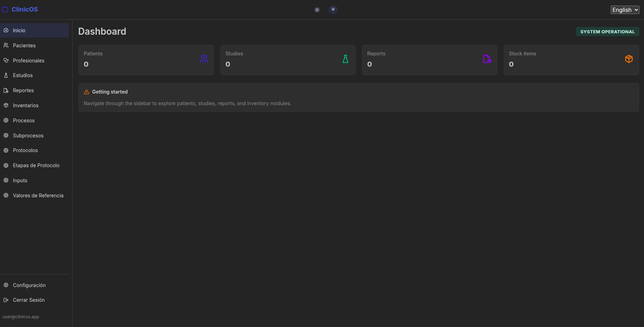Image resolution: width=644 pixels, height=327 pixels.
Task: Open Configuración settings
Action: pyautogui.click(x=29, y=285)
